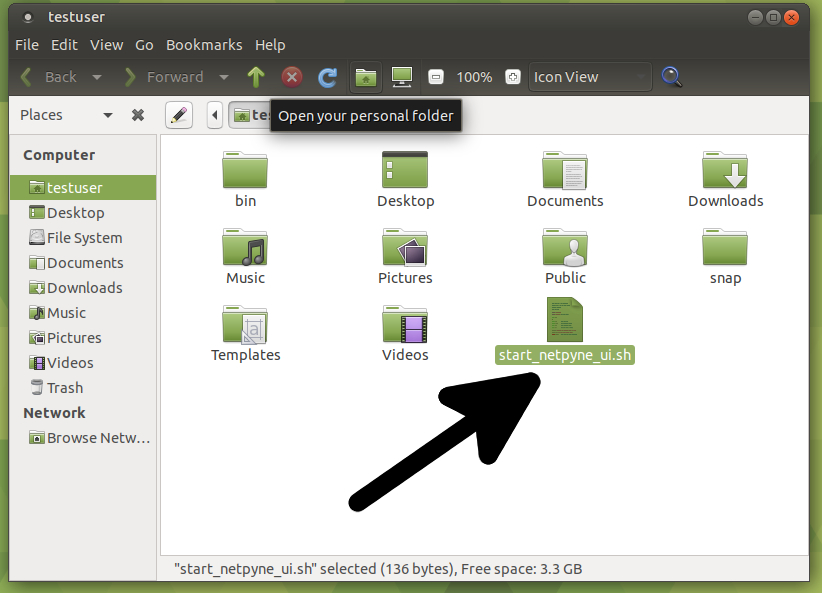Open Trash in the sidebar
This screenshot has height=593, width=822.
[x=83, y=388]
